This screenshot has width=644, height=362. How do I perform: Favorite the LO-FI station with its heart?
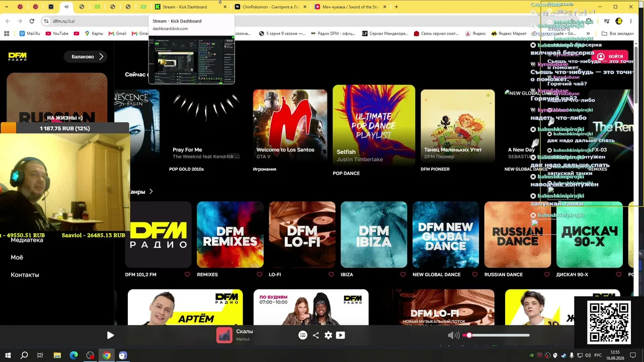pos(331,275)
